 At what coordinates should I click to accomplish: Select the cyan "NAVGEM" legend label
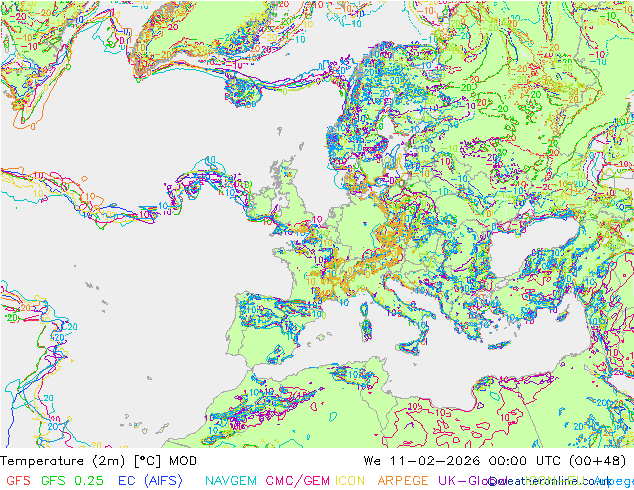pos(231,480)
